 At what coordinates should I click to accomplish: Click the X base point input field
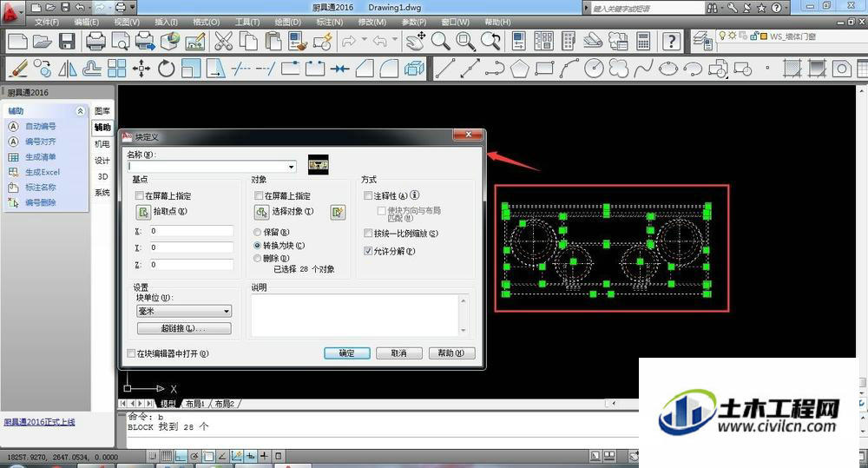[x=191, y=231]
